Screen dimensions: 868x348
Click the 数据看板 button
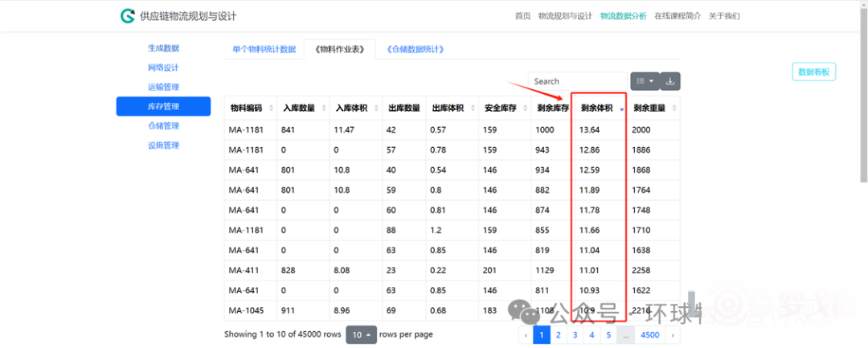(x=813, y=72)
